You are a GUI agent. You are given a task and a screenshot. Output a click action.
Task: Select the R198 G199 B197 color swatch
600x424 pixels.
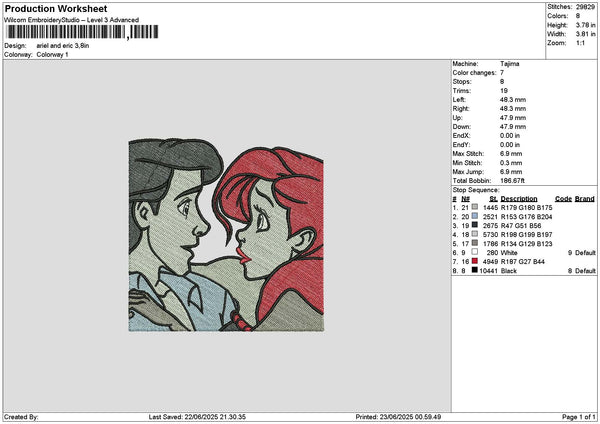(475, 234)
